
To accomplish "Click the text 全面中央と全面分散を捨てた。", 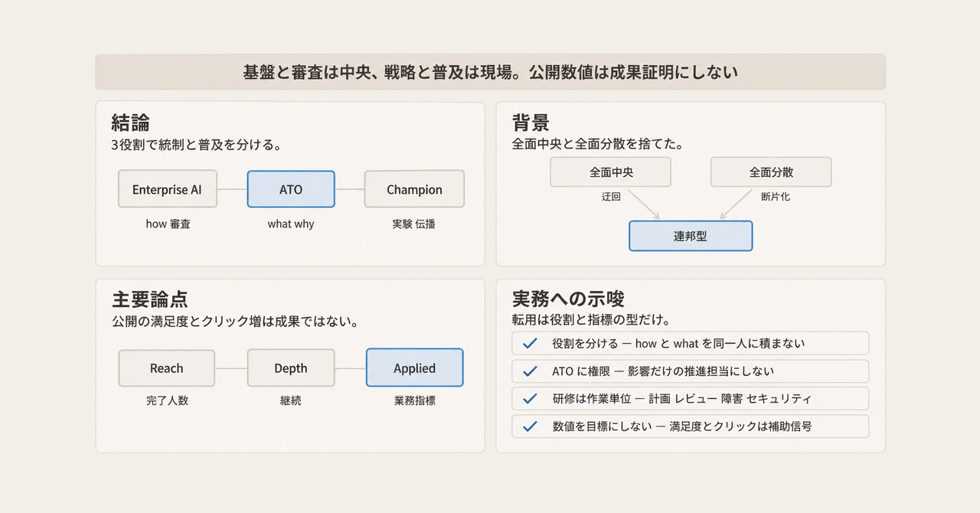I will (597, 143).
